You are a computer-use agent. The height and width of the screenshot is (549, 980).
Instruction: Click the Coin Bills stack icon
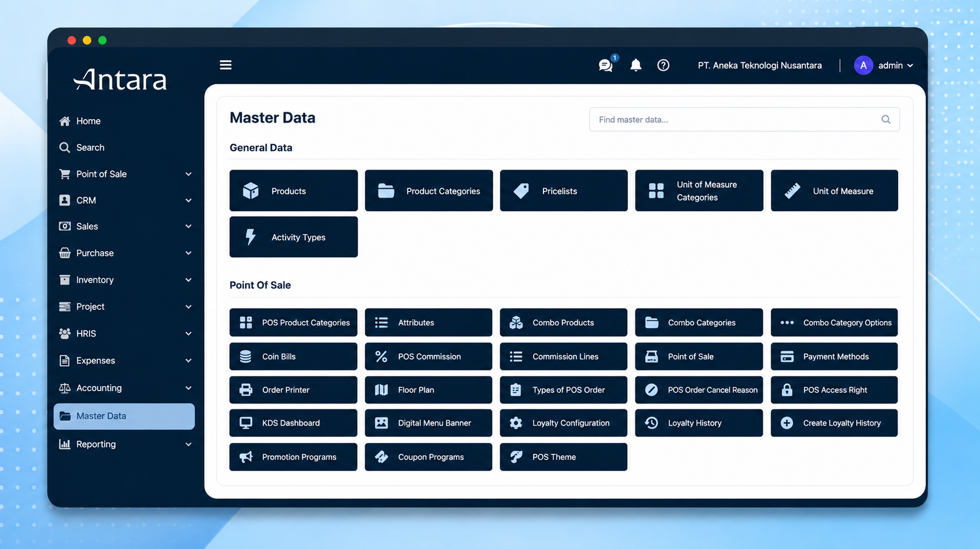[x=246, y=357]
